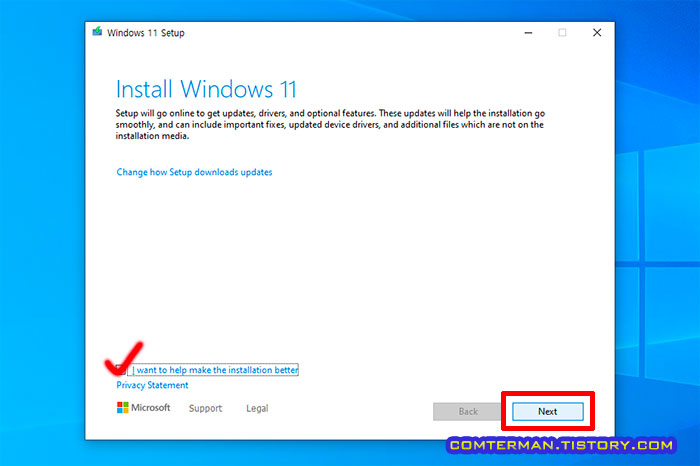Click the Next button
Image resolution: width=700 pixels, height=466 pixels.
[547, 412]
